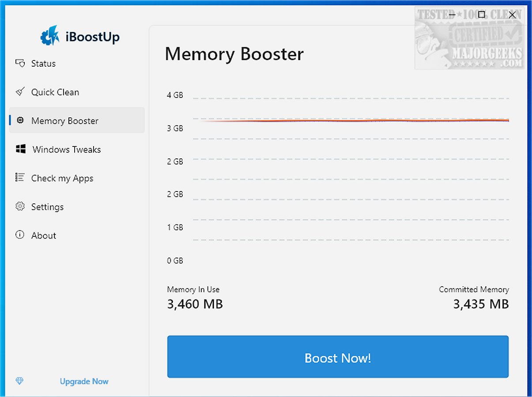Click the Quick Clean broom icon
The height and width of the screenshot is (397, 532).
click(20, 92)
